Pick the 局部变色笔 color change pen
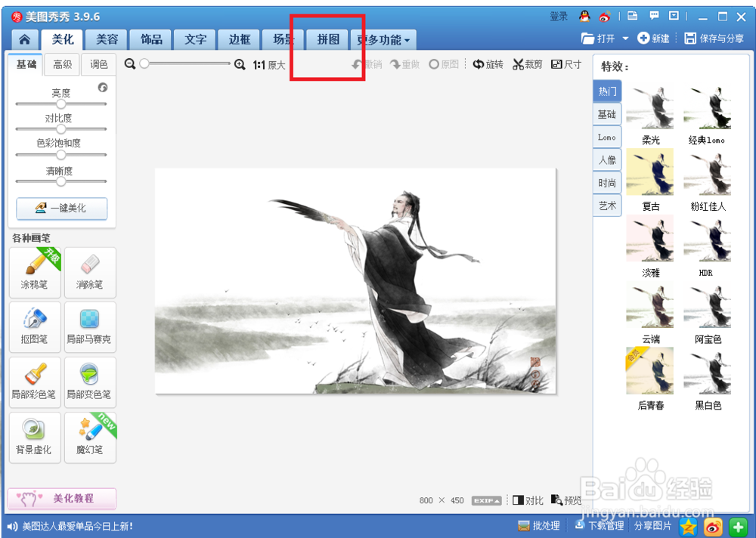The height and width of the screenshot is (538, 756). 90,382
